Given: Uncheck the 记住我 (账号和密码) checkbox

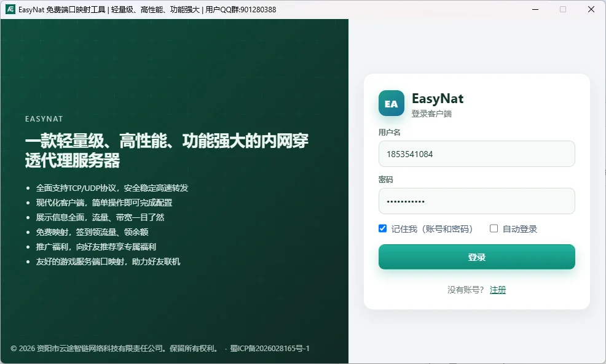Looking at the screenshot, I should pyautogui.click(x=383, y=228).
